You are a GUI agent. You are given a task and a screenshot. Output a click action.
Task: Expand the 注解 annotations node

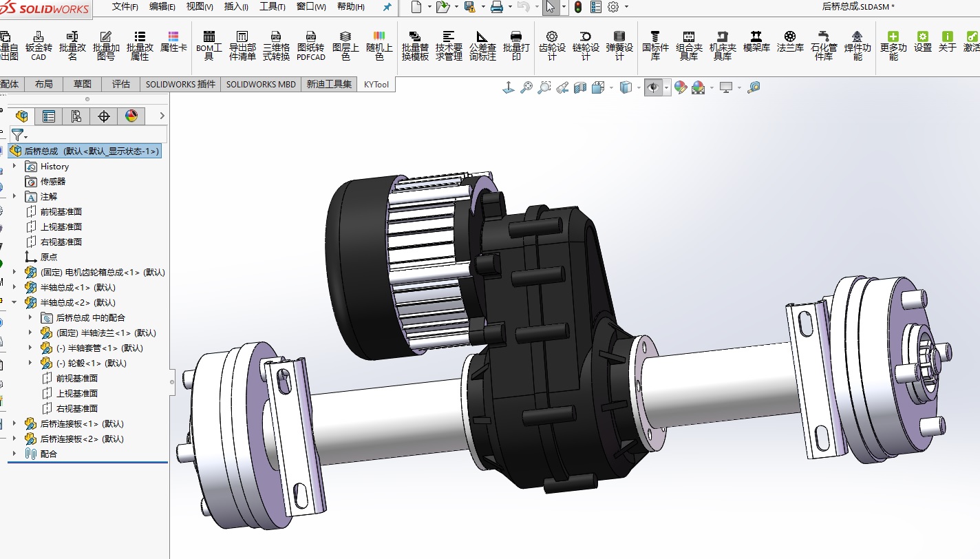point(14,196)
